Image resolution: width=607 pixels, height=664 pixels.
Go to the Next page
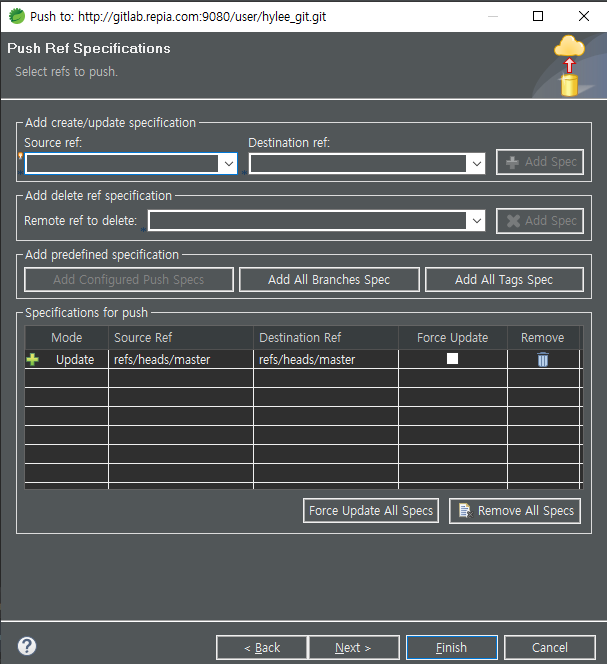[353, 648]
